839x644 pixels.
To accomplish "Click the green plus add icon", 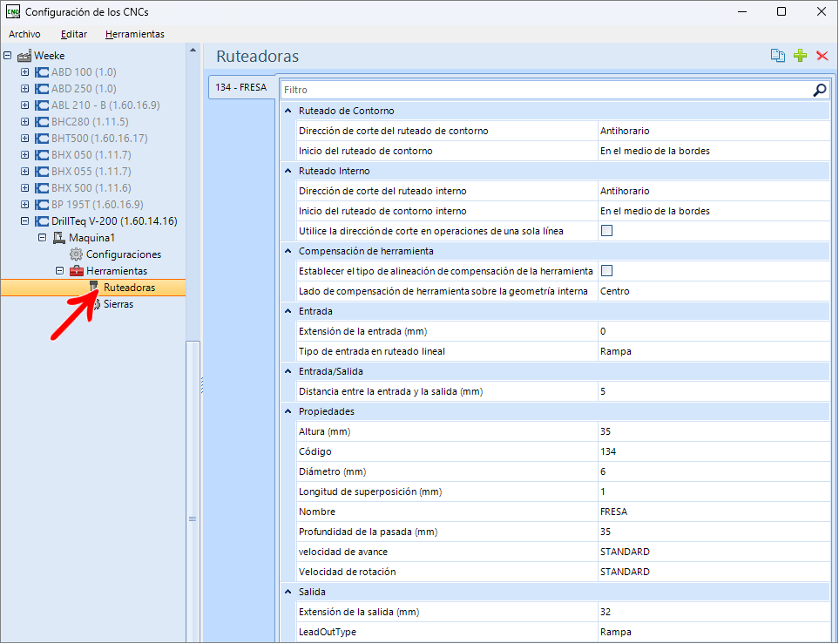I will [x=800, y=56].
